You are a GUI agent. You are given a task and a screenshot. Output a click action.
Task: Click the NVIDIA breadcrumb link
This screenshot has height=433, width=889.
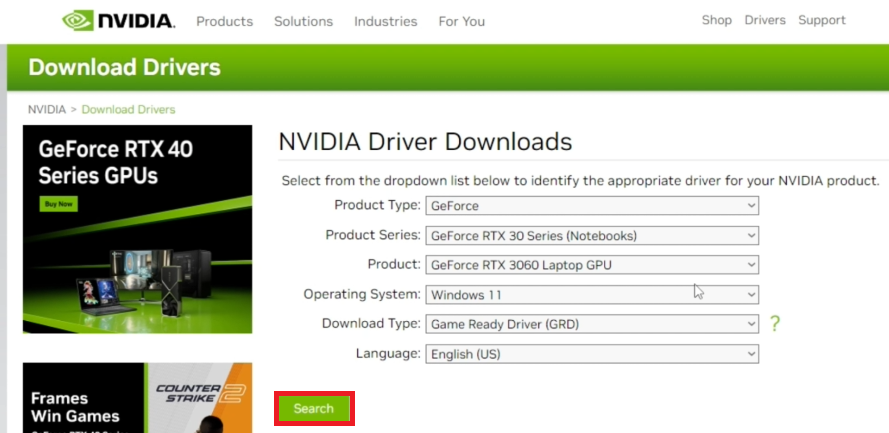coord(47,109)
